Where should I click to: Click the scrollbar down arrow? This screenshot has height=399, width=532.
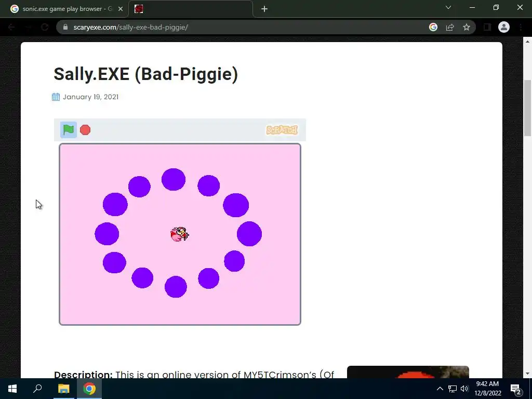(x=528, y=374)
